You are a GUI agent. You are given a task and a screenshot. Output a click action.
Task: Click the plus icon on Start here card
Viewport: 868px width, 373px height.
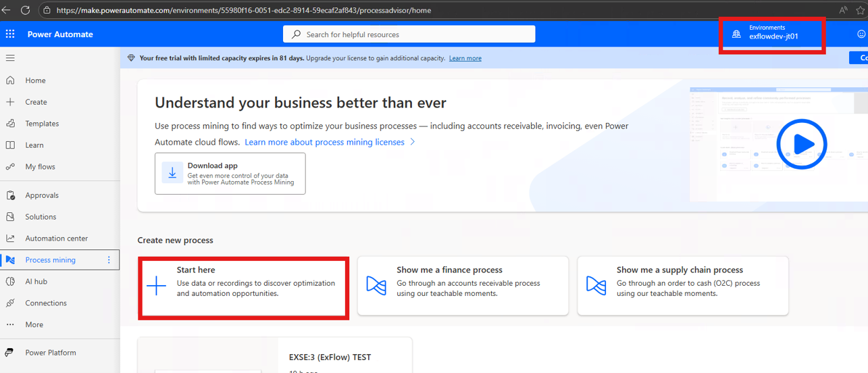[x=156, y=286]
